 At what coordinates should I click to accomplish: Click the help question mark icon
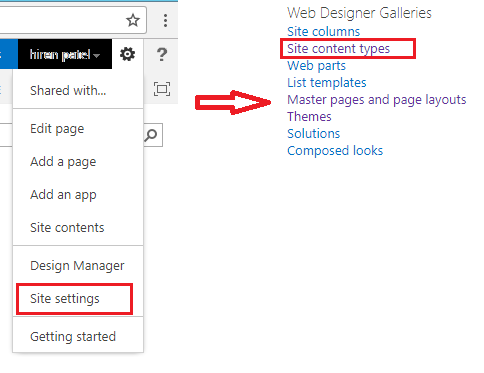point(162,54)
